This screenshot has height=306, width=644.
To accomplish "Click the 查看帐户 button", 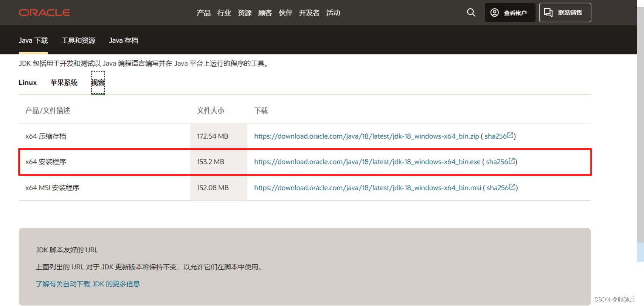I will click(510, 12).
